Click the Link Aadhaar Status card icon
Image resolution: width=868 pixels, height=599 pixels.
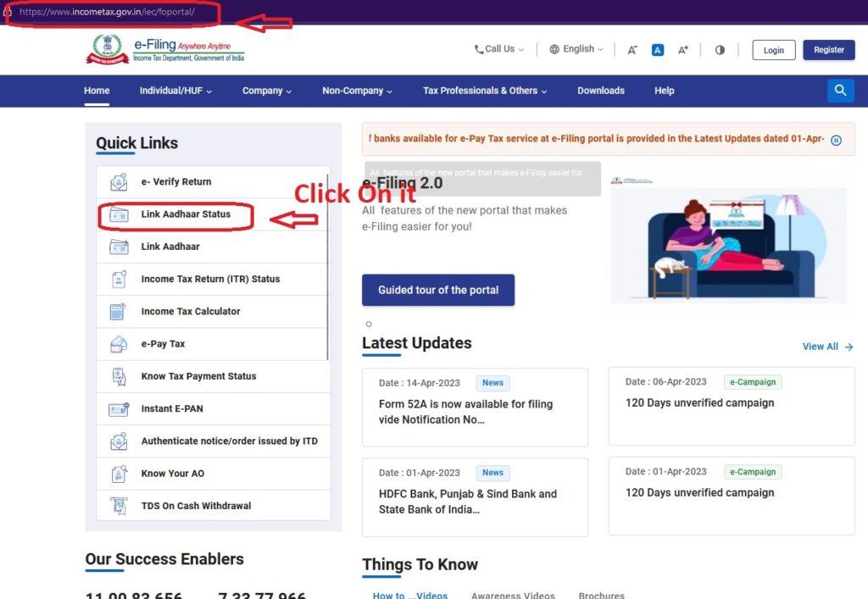(119, 214)
